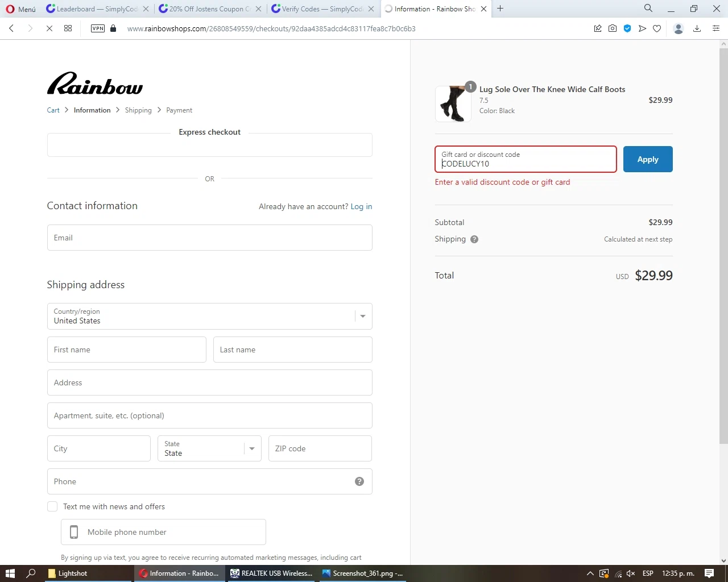Click the 12:35 p. m. clock
This screenshot has height=582, width=728.
click(679, 573)
